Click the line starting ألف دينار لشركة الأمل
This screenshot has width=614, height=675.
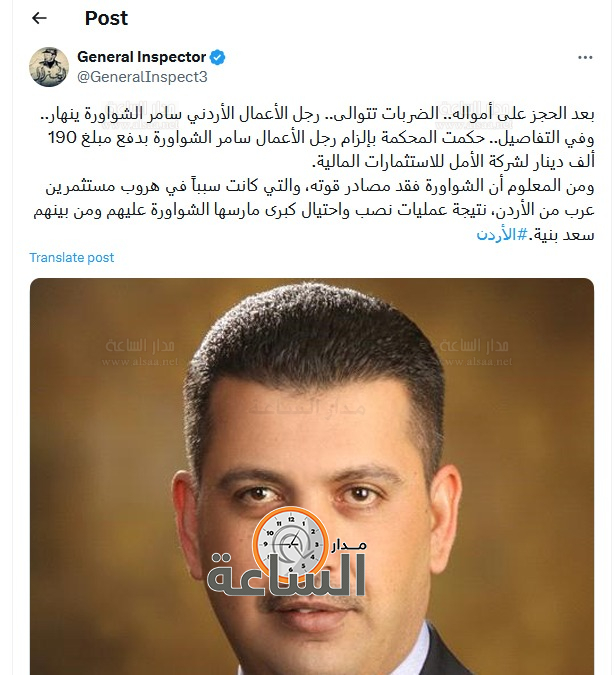tap(453, 162)
